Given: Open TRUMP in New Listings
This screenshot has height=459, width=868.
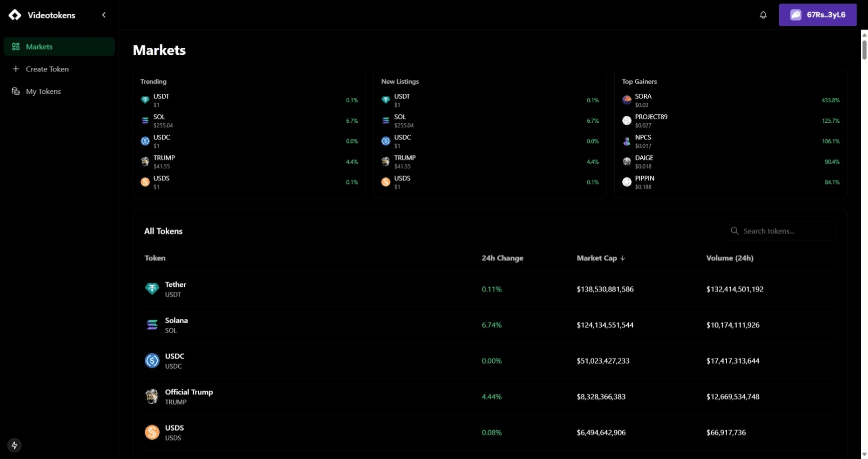Looking at the screenshot, I should point(490,162).
